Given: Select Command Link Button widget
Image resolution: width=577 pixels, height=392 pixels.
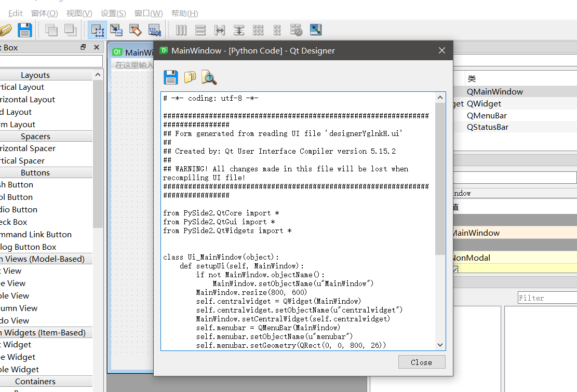Looking at the screenshot, I should click(46, 235).
